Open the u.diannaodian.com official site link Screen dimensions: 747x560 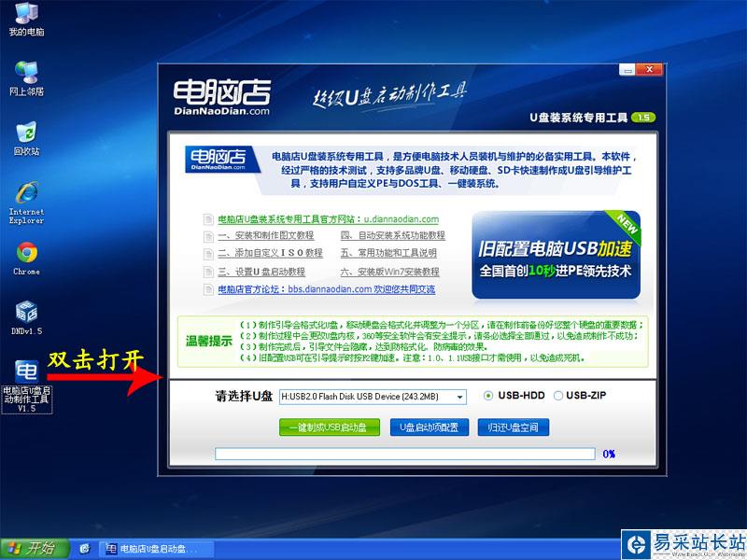point(329,219)
